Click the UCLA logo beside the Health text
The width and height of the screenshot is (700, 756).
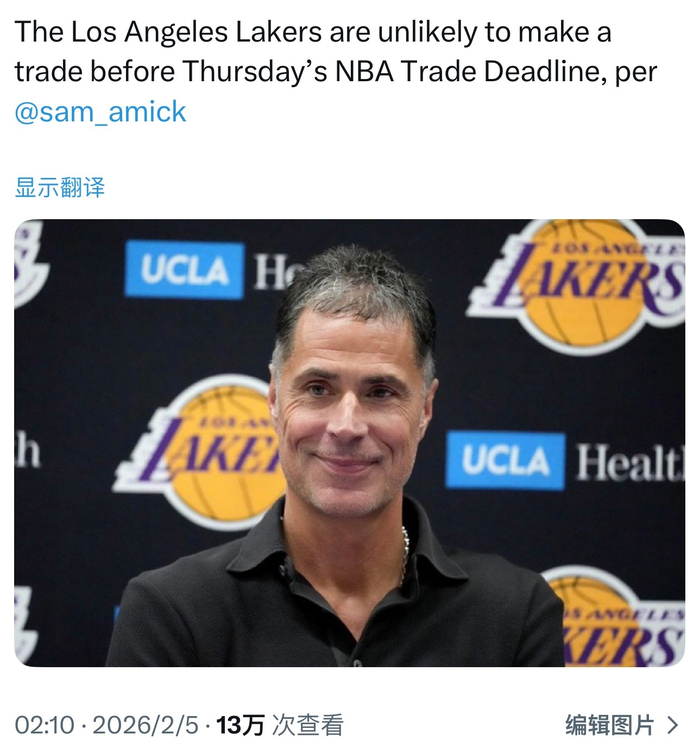(x=505, y=460)
